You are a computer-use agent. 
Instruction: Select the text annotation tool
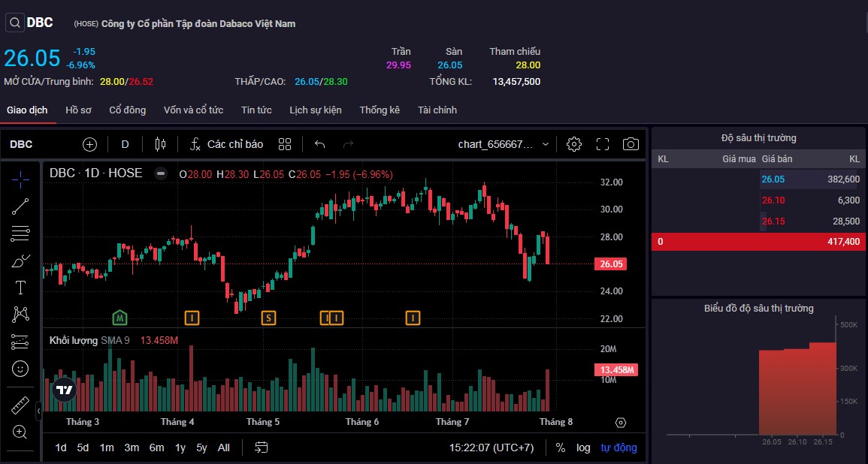[x=20, y=288]
